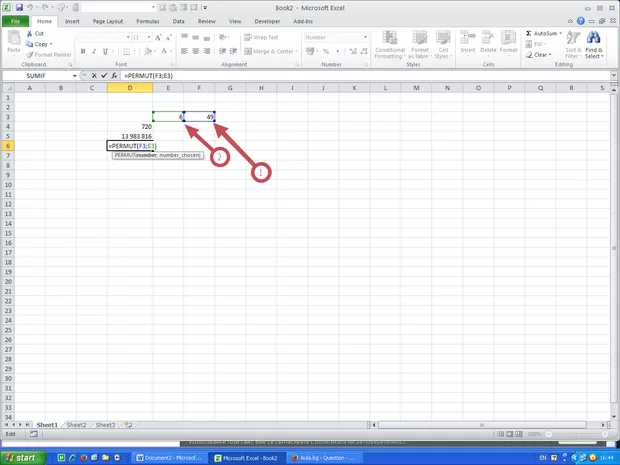The height and width of the screenshot is (465, 620).
Task: Open the Name Box dropdown arrow
Action: [x=74, y=76]
